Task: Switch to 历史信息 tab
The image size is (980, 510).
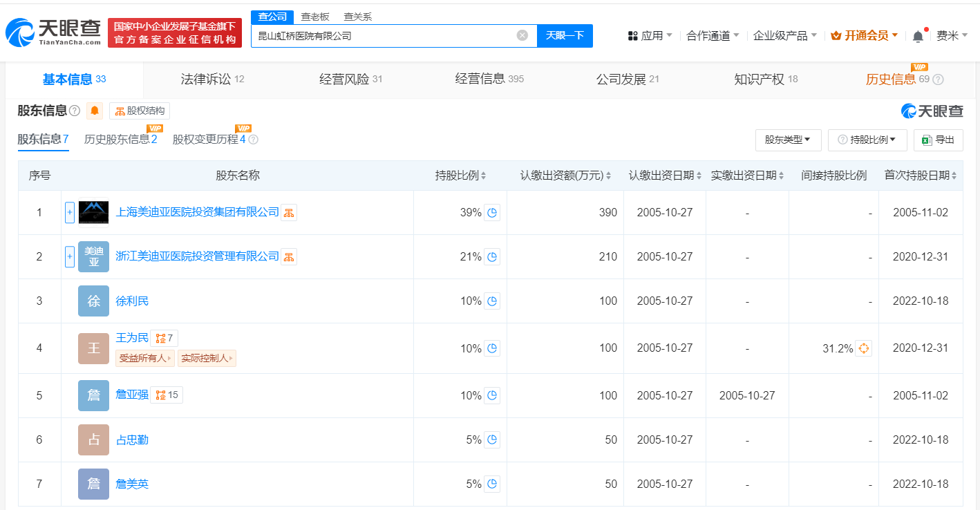Action: tap(891, 79)
